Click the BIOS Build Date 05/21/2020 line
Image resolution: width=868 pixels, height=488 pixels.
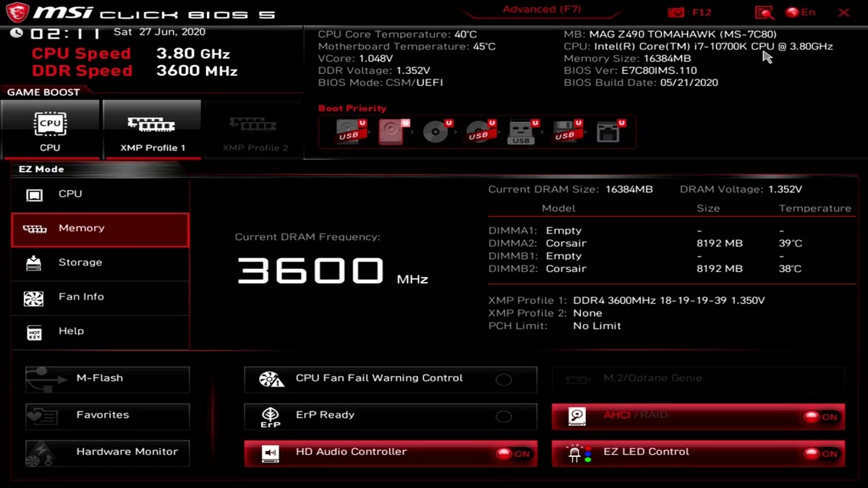pos(641,82)
